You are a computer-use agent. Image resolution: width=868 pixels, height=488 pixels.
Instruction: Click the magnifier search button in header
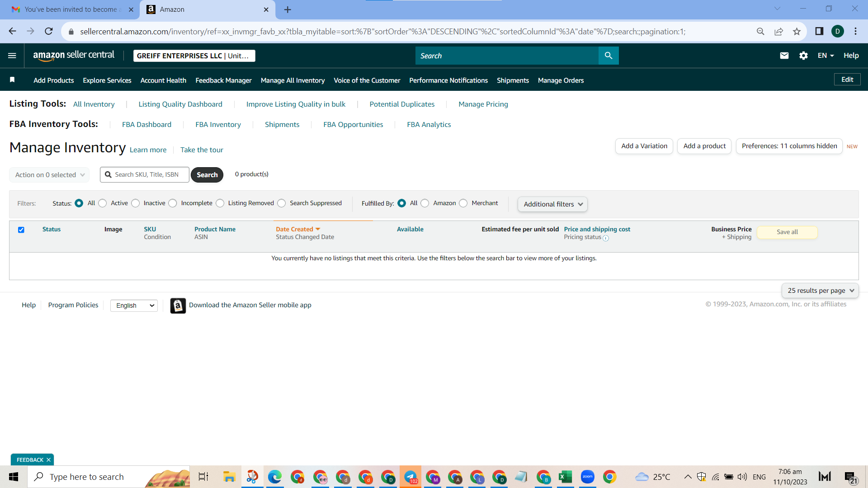(609, 56)
